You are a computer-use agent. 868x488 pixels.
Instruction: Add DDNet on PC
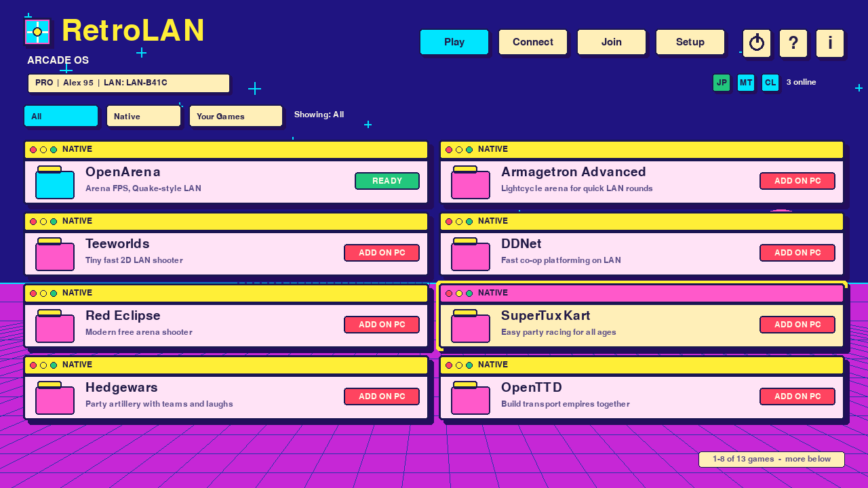[x=797, y=253]
